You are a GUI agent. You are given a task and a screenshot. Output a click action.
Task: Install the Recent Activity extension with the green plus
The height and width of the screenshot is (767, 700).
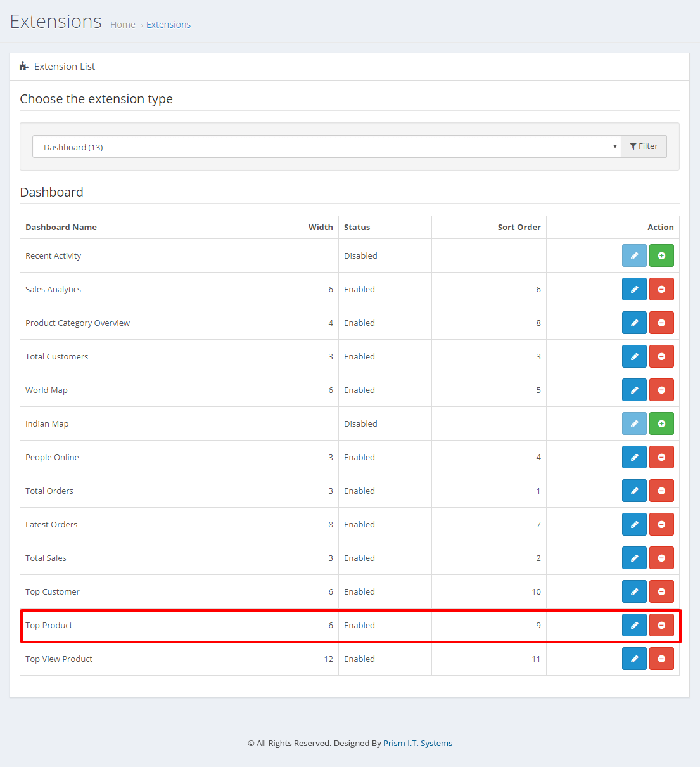point(661,255)
